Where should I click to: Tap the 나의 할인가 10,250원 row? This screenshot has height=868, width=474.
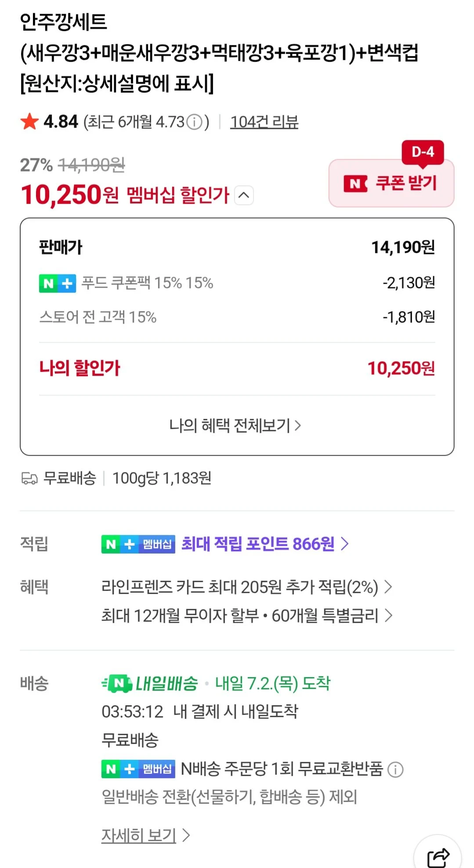pos(237,368)
